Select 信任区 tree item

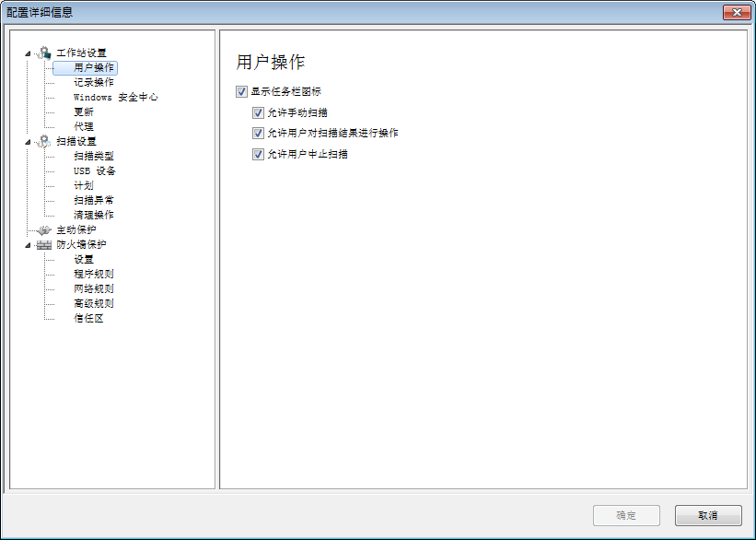click(88, 318)
